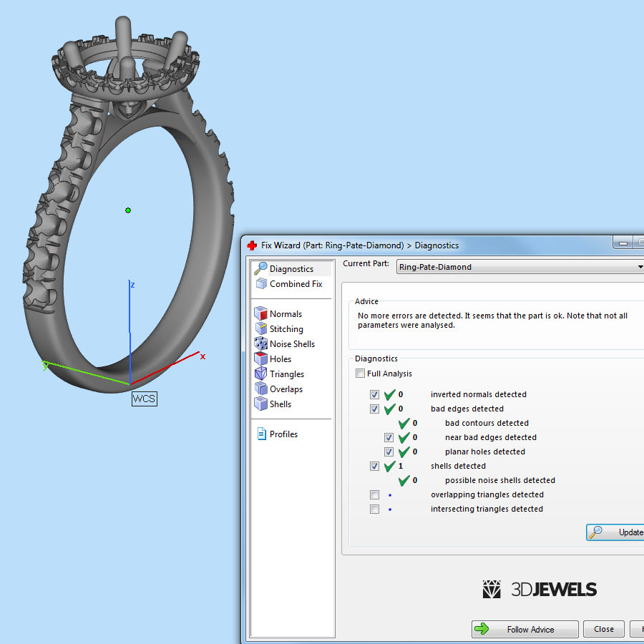Click the WCS label in viewport
644x644 pixels.
(x=144, y=399)
